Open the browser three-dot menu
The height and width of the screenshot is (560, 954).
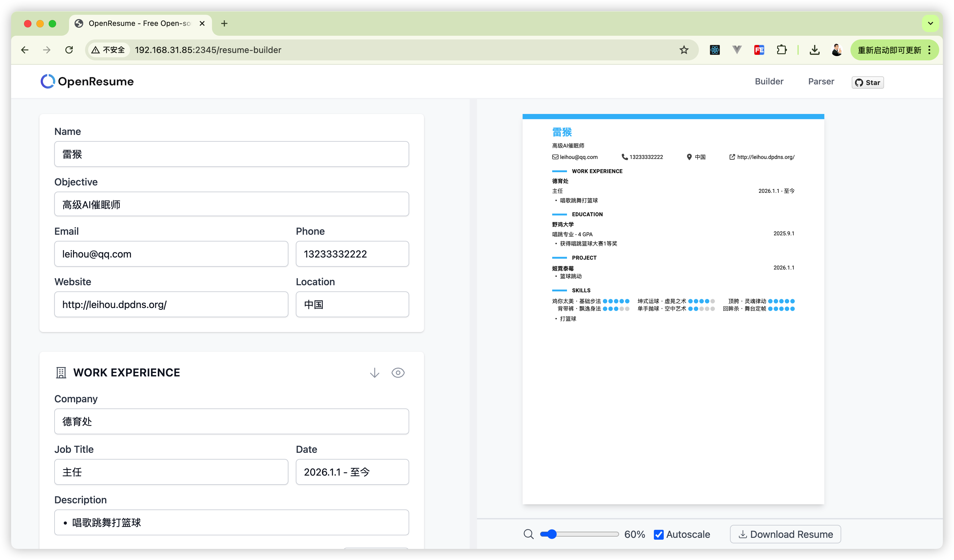tap(929, 50)
